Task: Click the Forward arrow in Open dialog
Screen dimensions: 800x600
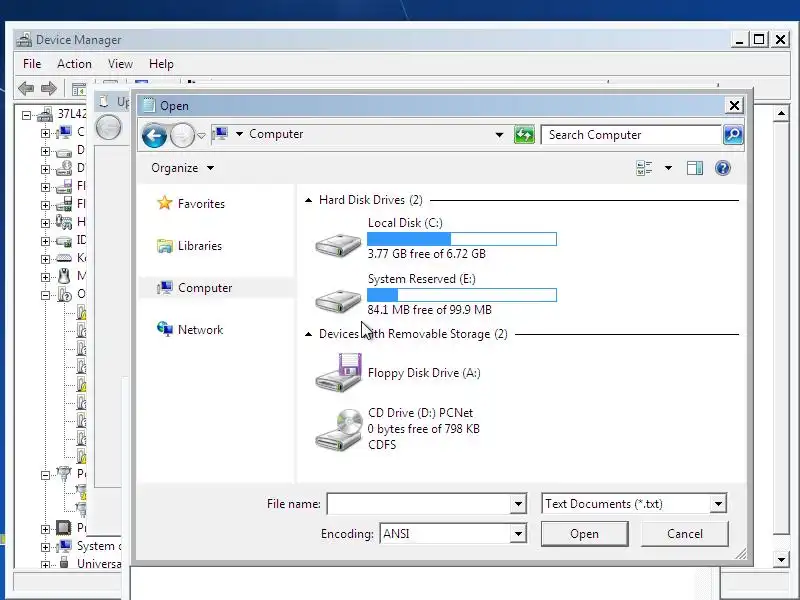Action: [182, 135]
